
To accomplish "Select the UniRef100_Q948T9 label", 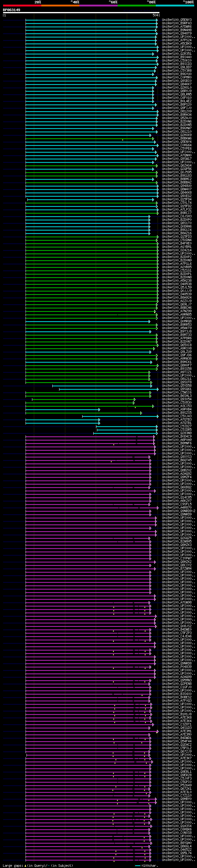I will click(177, 33).
